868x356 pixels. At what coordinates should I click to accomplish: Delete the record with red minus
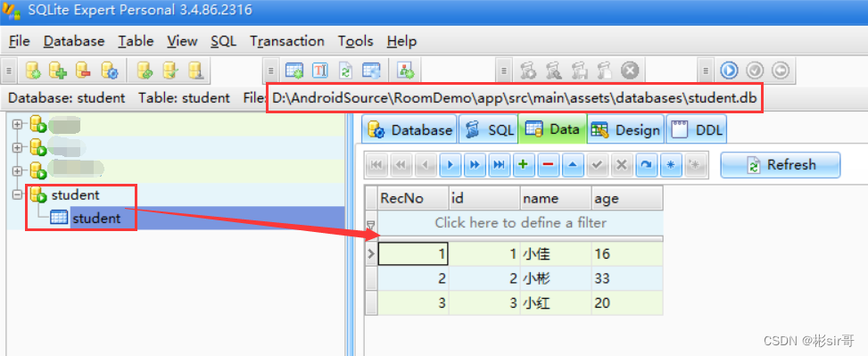click(549, 164)
